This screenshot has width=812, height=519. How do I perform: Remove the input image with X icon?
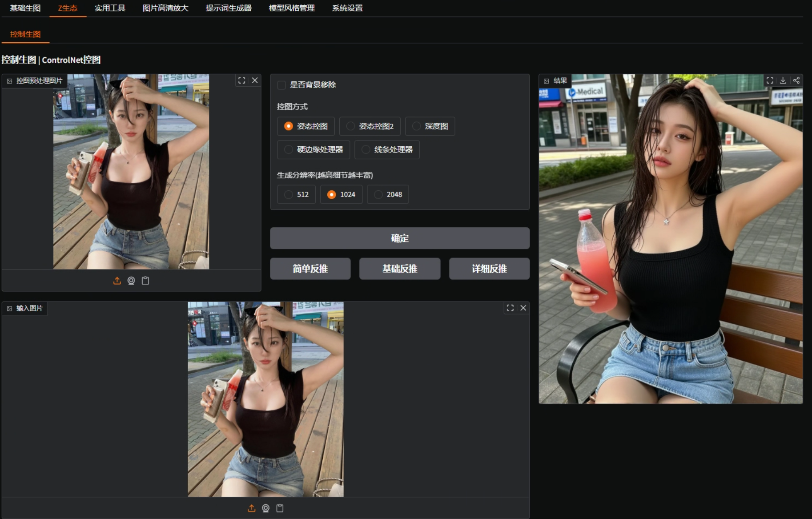[x=523, y=308]
